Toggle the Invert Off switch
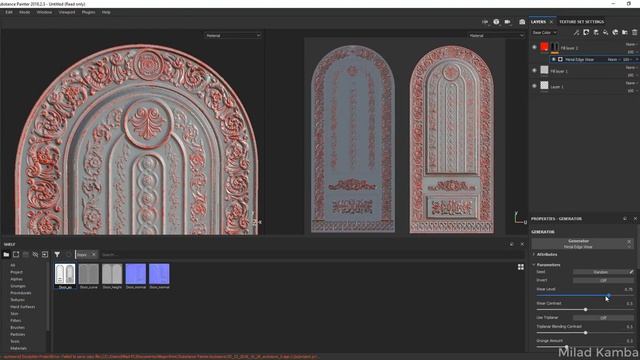The width and height of the screenshot is (640, 360). (603, 280)
